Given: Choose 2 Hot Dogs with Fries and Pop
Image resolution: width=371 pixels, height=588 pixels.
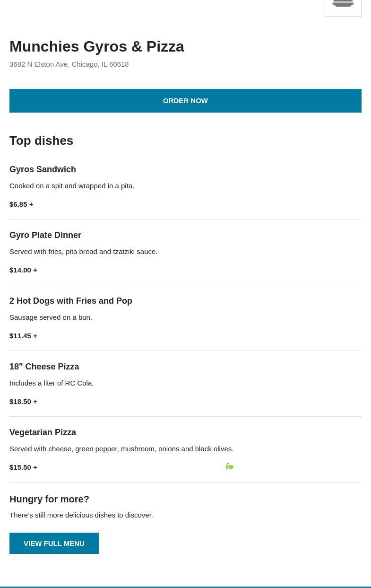Looking at the screenshot, I should (71, 301).
